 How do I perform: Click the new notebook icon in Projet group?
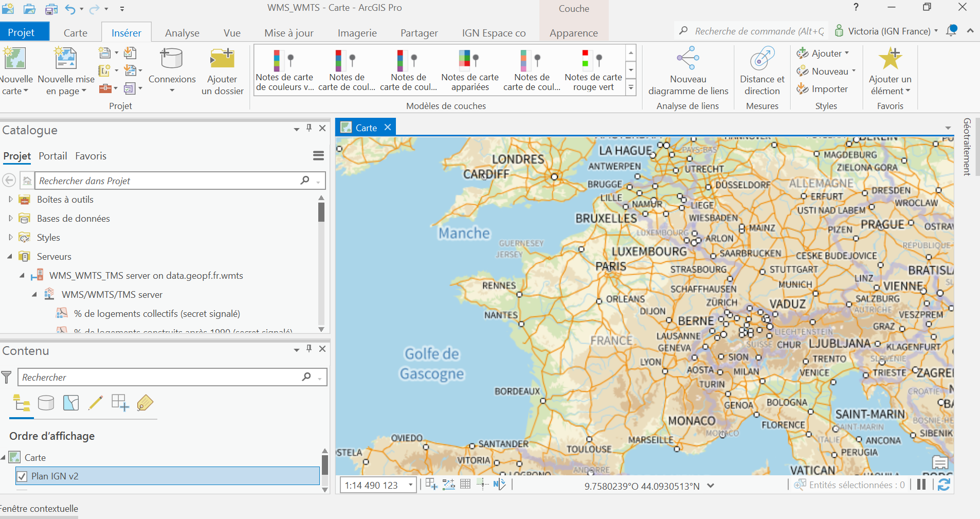104,70
